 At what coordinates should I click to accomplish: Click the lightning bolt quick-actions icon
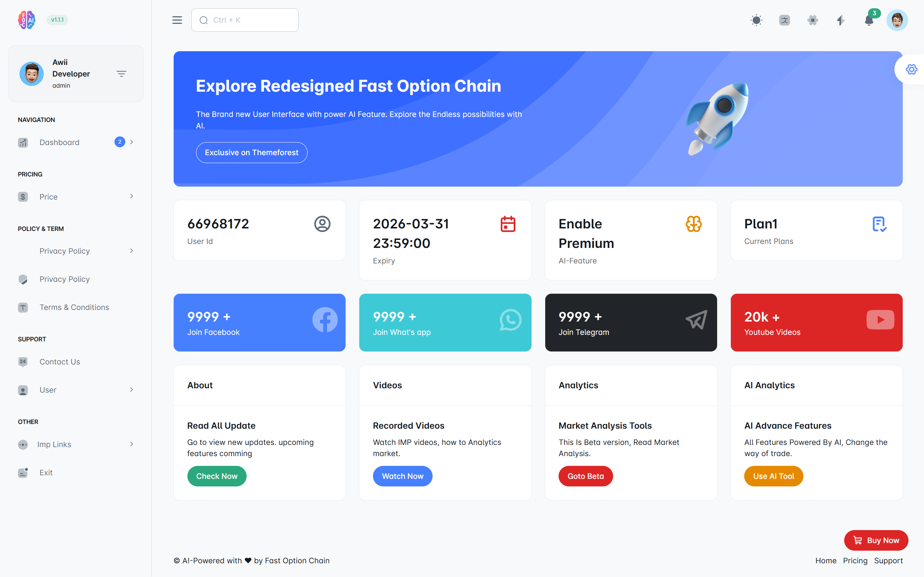(x=841, y=20)
